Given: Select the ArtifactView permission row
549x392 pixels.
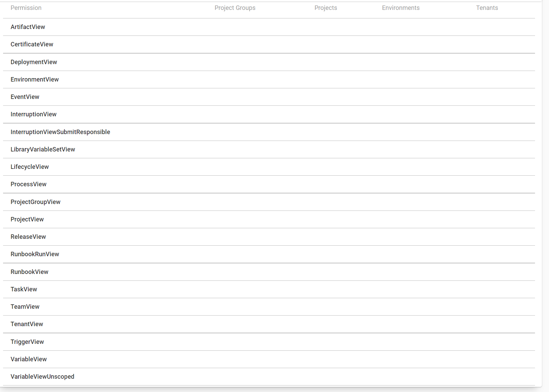Looking at the screenshot, I should (28, 27).
